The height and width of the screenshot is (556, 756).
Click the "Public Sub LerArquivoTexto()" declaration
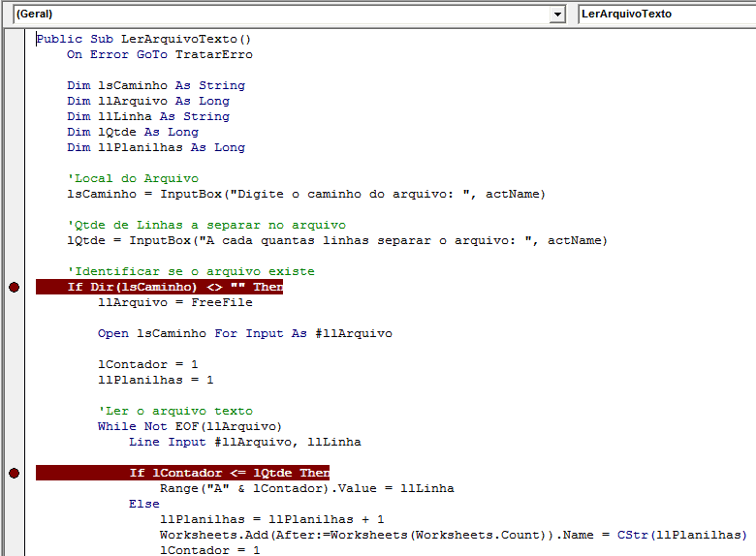[x=143, y=39]
